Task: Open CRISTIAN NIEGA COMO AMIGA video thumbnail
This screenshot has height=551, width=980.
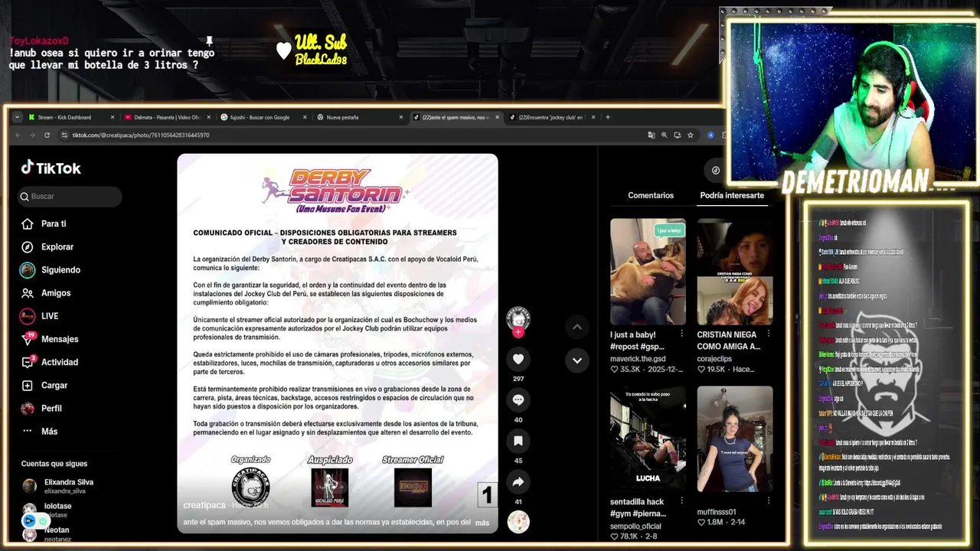Action: pos(735,272)
